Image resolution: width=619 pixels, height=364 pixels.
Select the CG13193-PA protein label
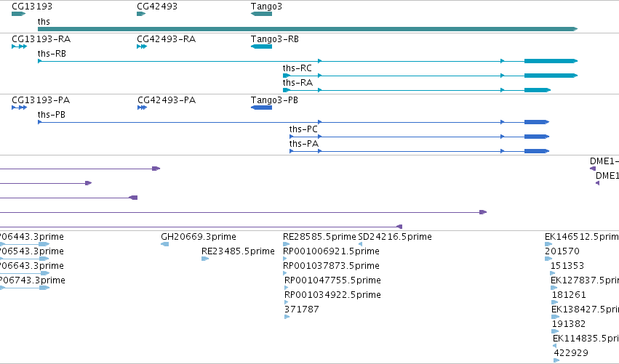(x=41, y=100)
